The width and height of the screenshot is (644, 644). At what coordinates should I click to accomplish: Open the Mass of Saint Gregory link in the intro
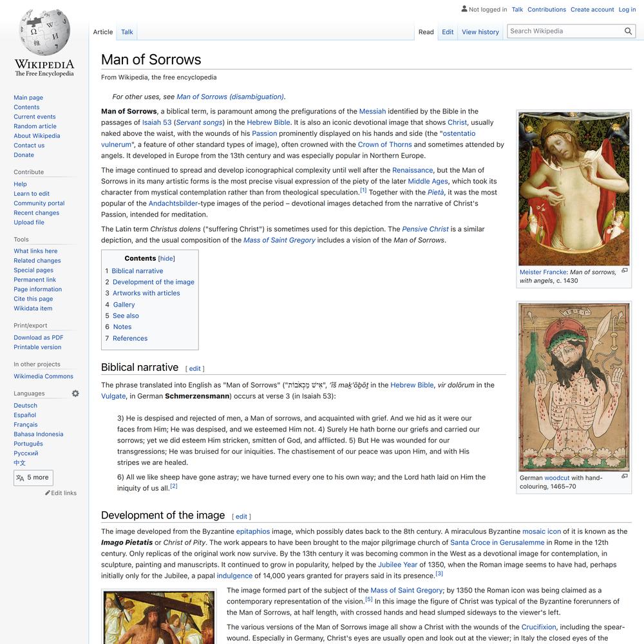pyautogui.click(x=279, y=240)
